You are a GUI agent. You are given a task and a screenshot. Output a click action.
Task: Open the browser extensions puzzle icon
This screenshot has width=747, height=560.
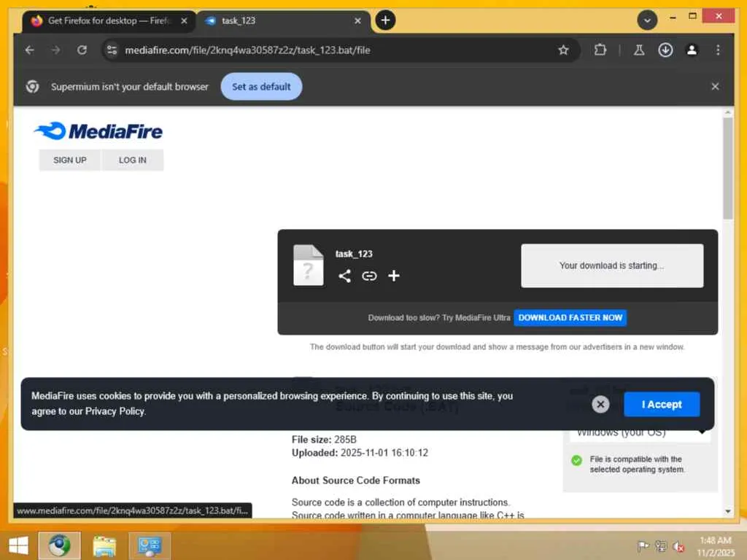600,50
